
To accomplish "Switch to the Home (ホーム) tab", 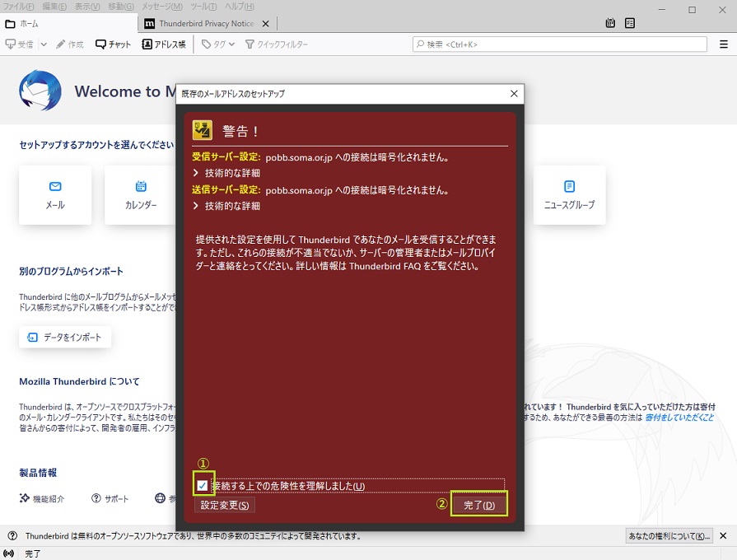I will coord(69,24).
